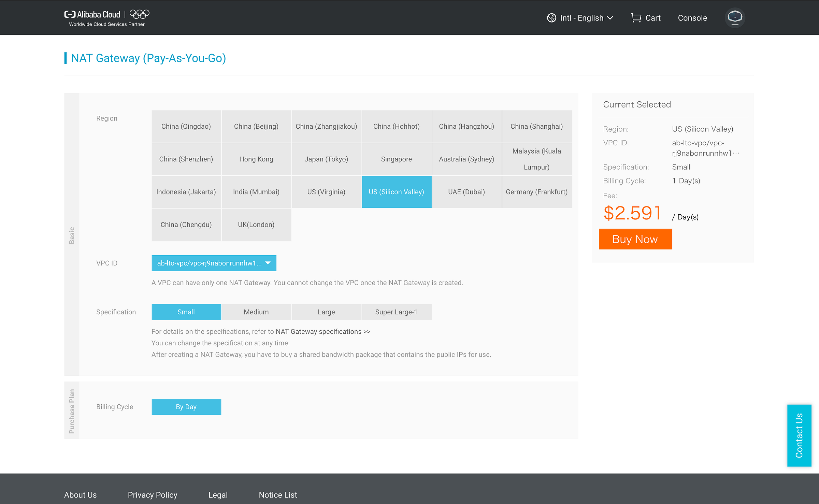
Task: Click the VPC ID dropdown arrow
Action: pos(268,263)
